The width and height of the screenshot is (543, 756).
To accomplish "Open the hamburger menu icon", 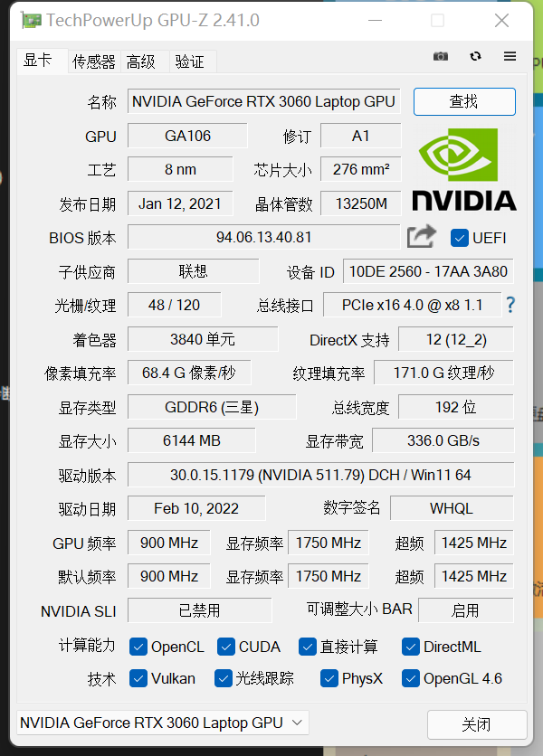I will click(x=510, y=56).
